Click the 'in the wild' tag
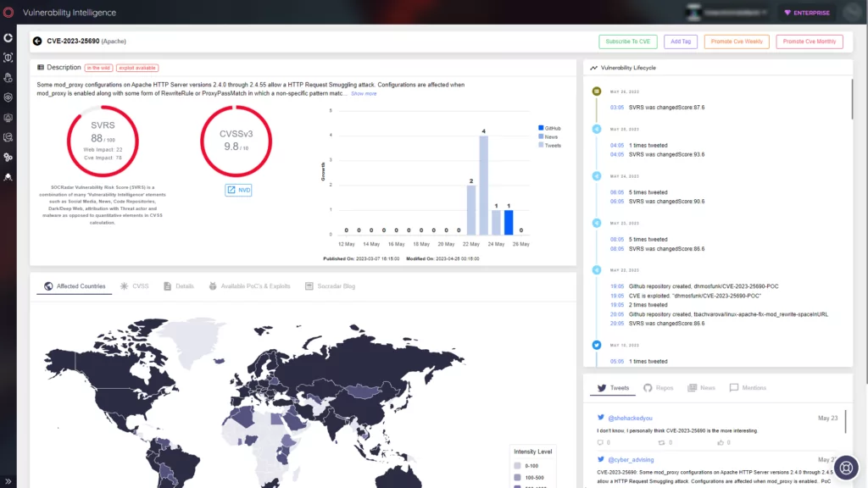This screenshot has height=488, width=868. [x=98, y=68]
